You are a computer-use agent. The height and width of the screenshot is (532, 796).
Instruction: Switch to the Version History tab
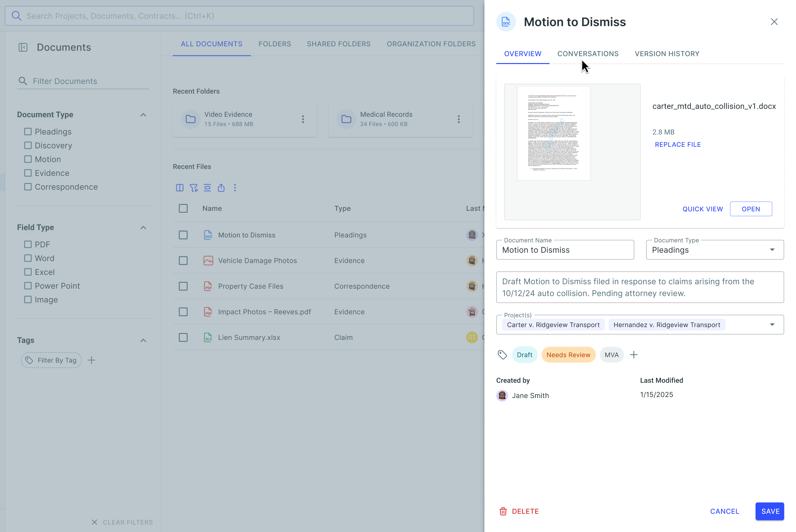tap(667, 54)
